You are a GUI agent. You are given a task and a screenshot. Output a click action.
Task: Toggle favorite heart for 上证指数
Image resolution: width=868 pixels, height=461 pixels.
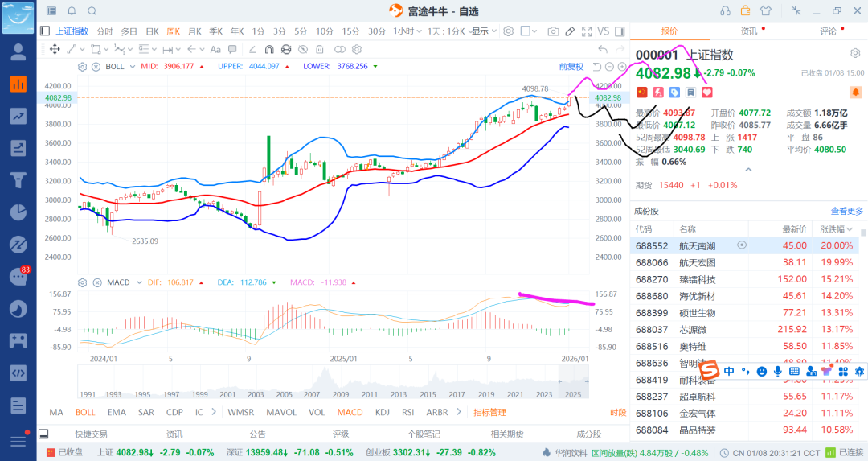pyautogui.click(x=707, y=93)
